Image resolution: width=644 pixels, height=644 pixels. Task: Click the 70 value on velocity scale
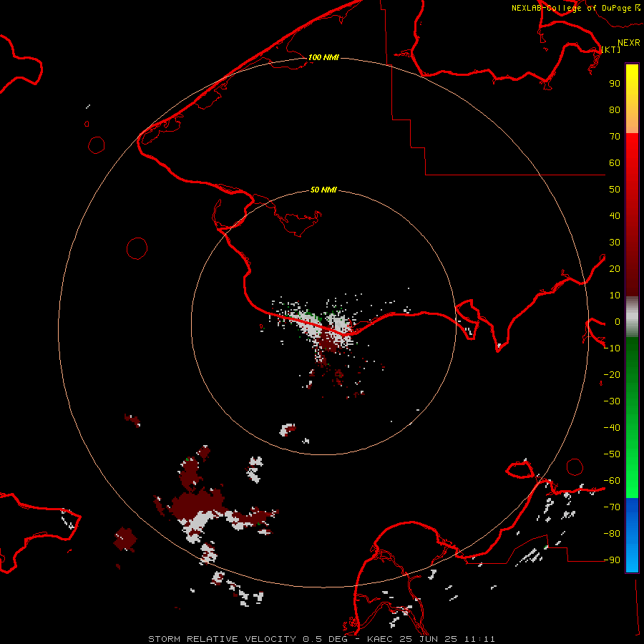coord(615,137)
